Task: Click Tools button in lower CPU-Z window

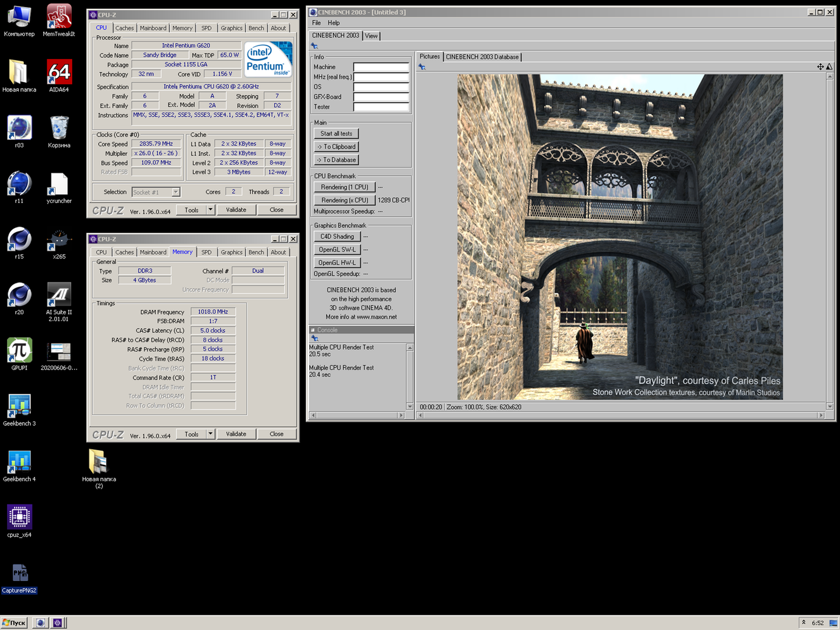Action: (x=192, y=434)
